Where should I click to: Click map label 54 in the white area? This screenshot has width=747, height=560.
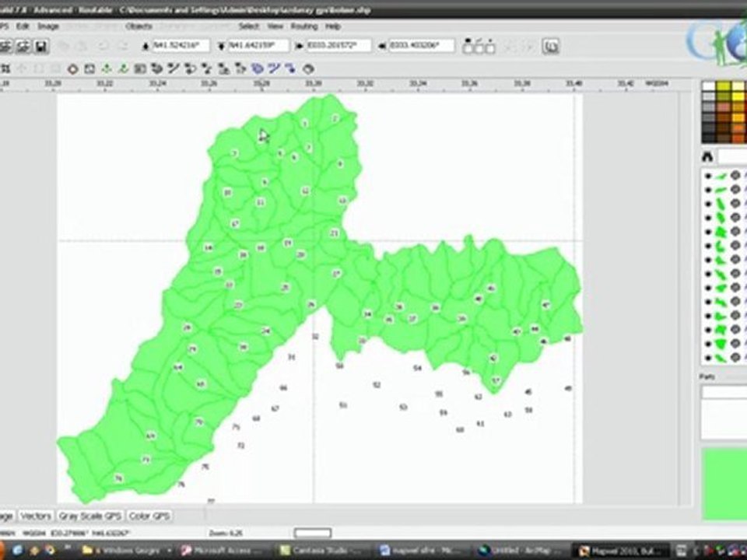coord(417,368)
